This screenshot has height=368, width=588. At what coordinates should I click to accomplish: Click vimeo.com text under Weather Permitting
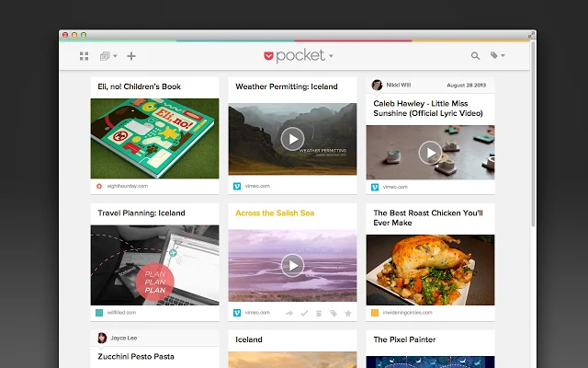257,186
